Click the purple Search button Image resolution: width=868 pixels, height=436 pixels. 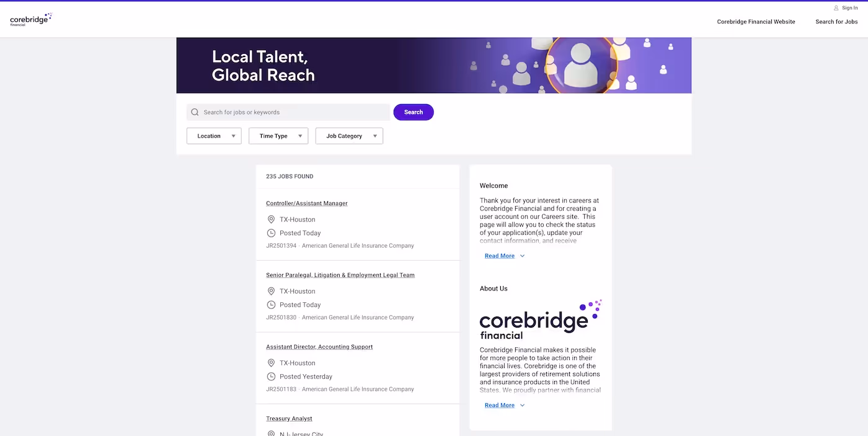coord(413,111)
